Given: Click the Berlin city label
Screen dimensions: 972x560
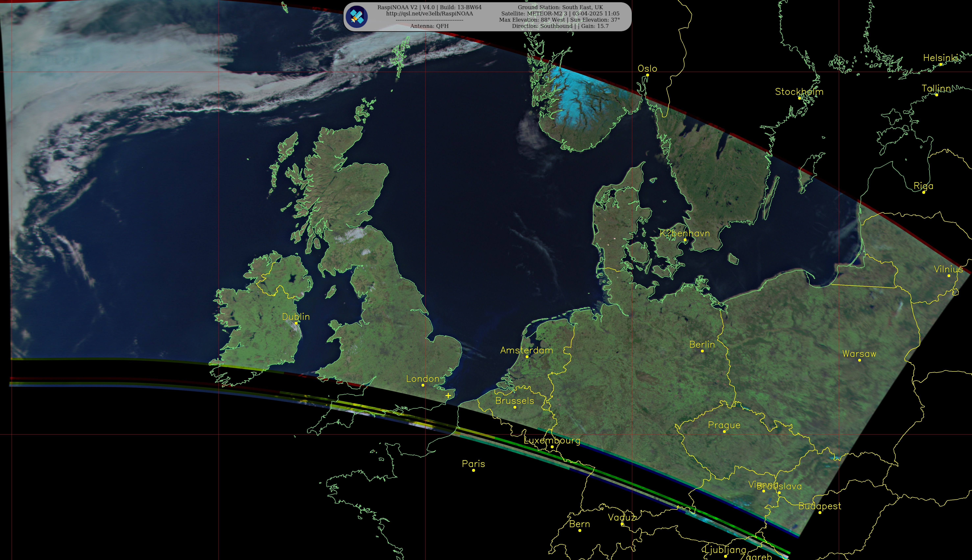Looking at the screenshot, I should pyautogui.click(x=702, y=345).
